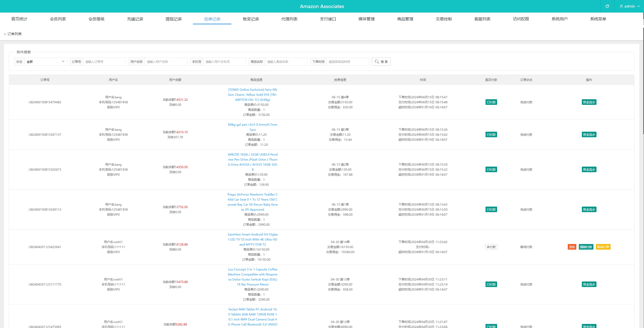Expand the 状态 status dropdown

46,62
